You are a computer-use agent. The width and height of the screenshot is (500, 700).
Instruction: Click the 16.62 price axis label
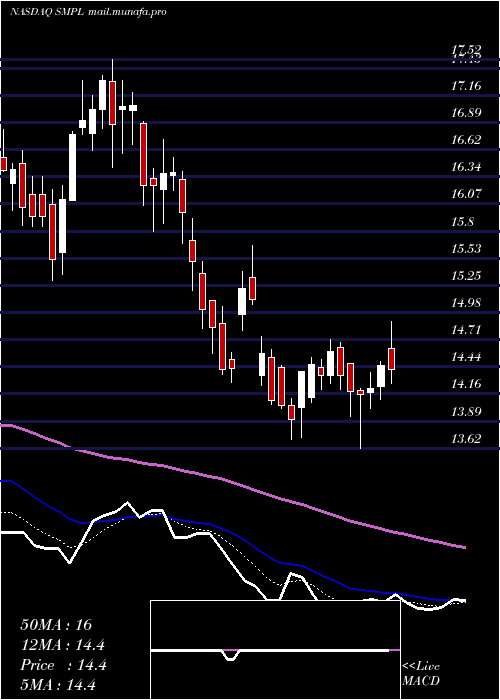point(466,140)
